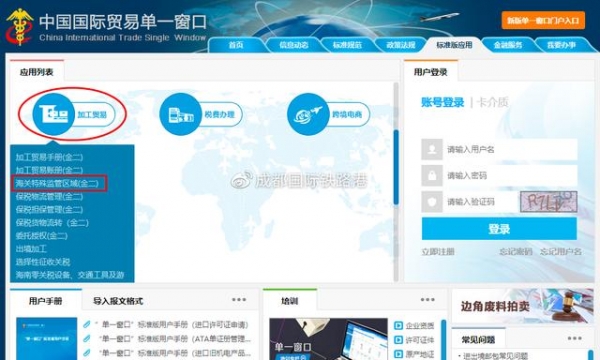Switch to 账号登录 login mode
Image resolution: width=600 pixels, height=360 pixels.
(442, 102)
